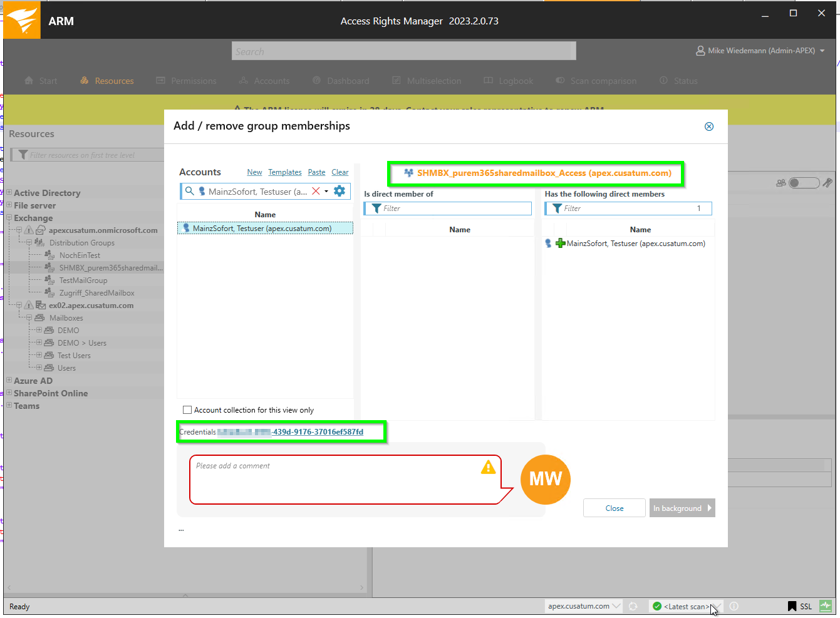This screenshot has height=618, width=840.
Task: Expand the Azure AD node
Action: point(9,380)
